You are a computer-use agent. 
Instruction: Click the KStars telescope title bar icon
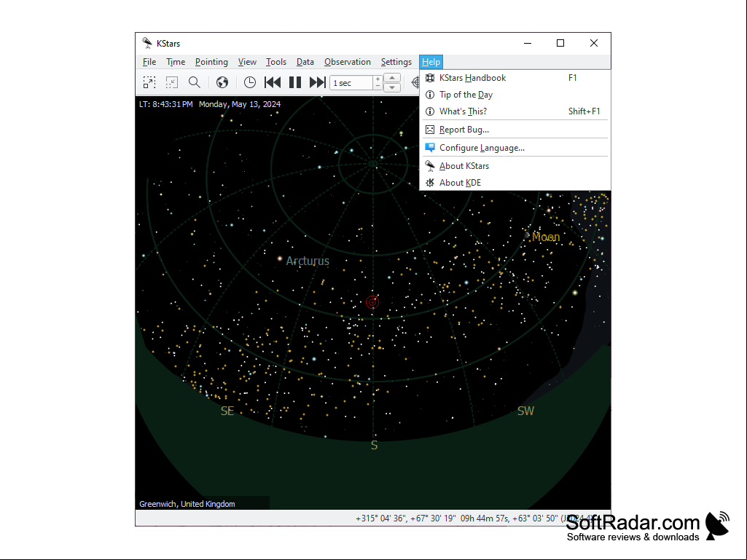click(147, 43)
